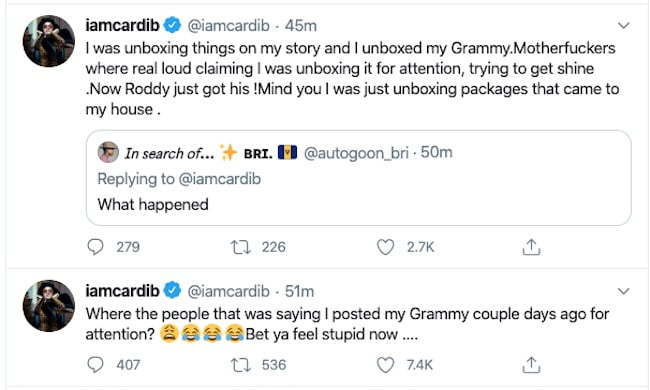Viewport: 650px width, 390px height.
Task: Like the tweet with 2.7K likes
Action: click(385, 247)
